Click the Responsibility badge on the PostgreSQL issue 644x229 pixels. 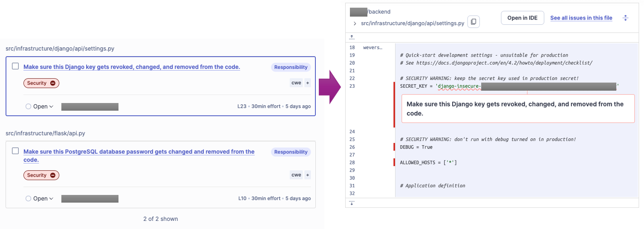291,152
